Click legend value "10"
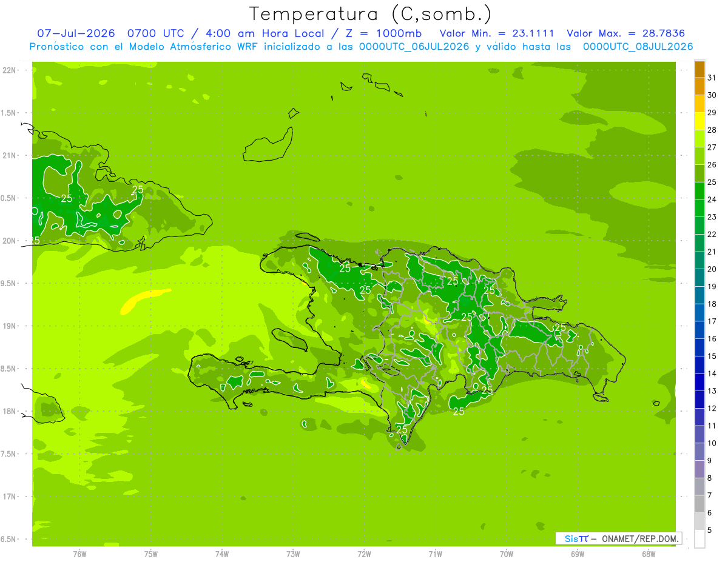The height and width of the screenshot is (562, 728). tap(712, 443)
